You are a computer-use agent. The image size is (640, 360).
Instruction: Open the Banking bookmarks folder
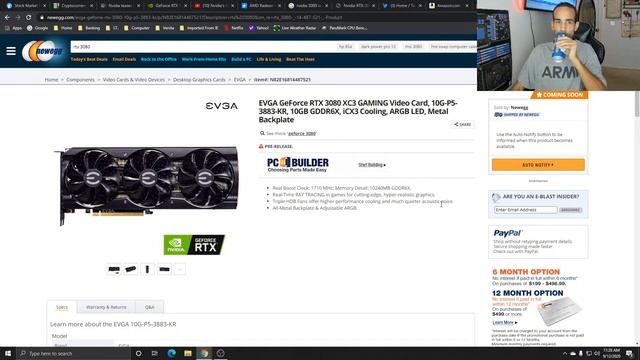[89, 28]
